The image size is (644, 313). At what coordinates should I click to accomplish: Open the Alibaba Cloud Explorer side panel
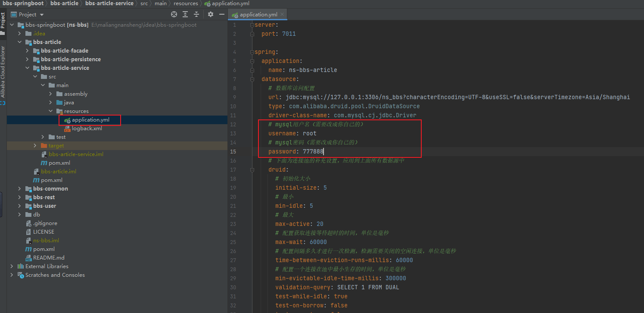click(x=3, y=72)
